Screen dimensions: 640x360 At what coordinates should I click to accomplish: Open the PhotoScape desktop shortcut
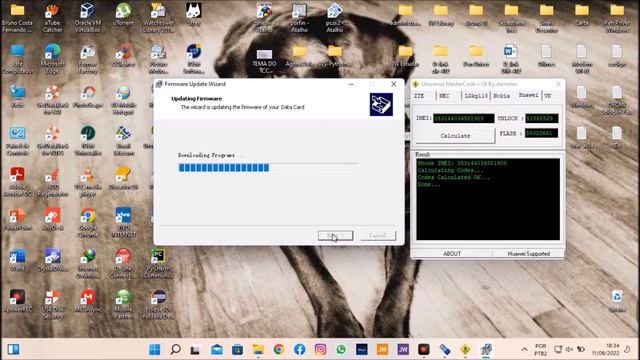click(88, 97)
